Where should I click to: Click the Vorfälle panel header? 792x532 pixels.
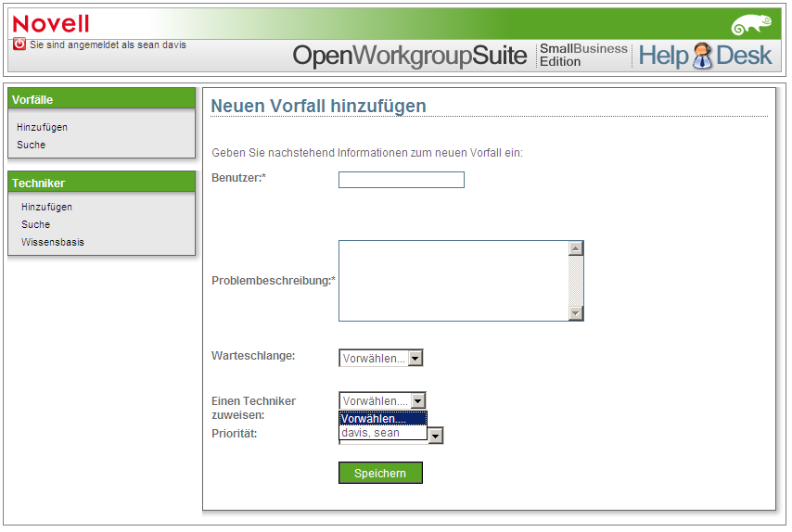(x=101, y=99)
